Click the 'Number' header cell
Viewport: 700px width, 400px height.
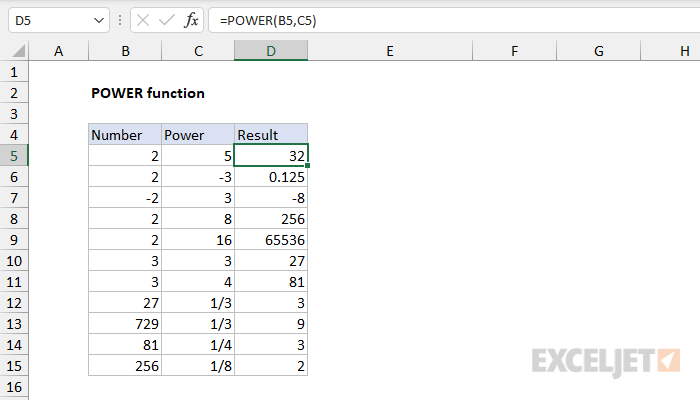pyautogui.click(x=125, y=135)
